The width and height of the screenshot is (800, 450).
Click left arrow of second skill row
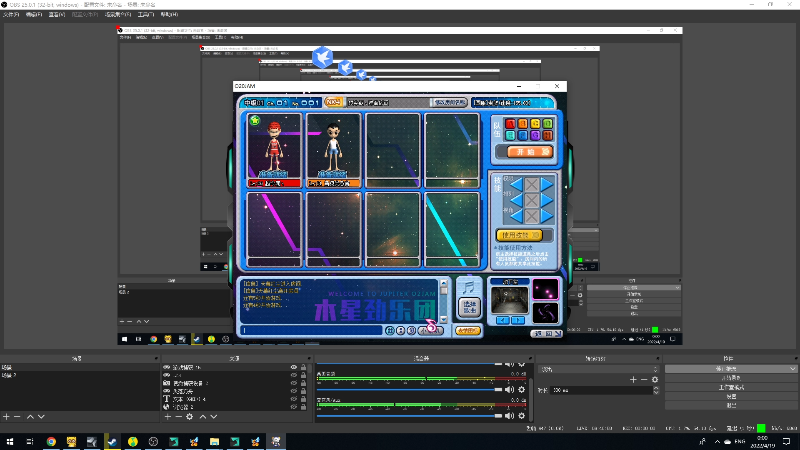(x=516, y=200)
